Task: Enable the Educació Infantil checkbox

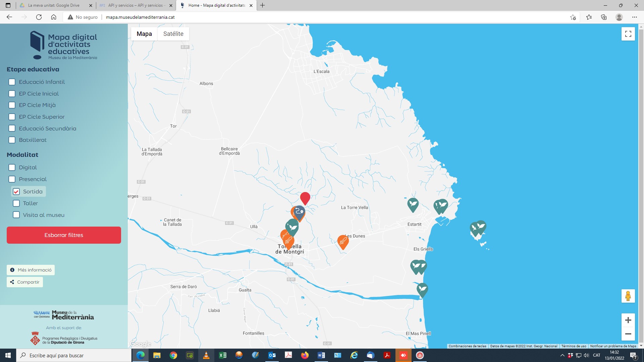Action: click(x=12, y=82)
